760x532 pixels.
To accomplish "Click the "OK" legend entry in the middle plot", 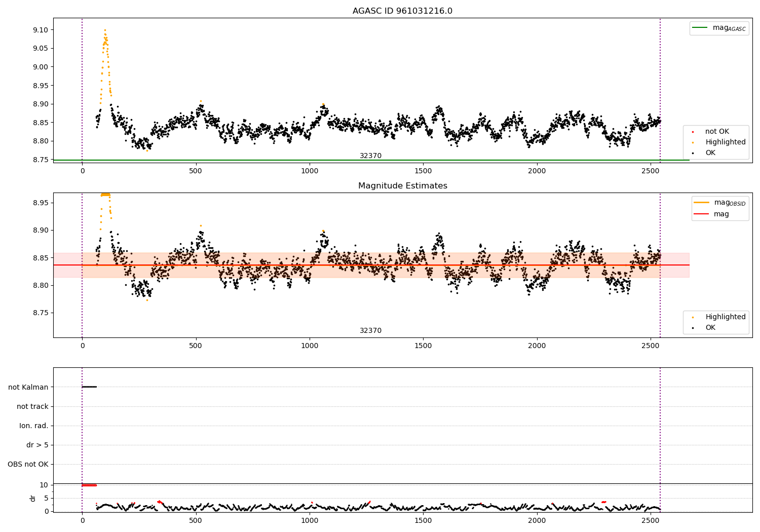I will tap(710, 328).
